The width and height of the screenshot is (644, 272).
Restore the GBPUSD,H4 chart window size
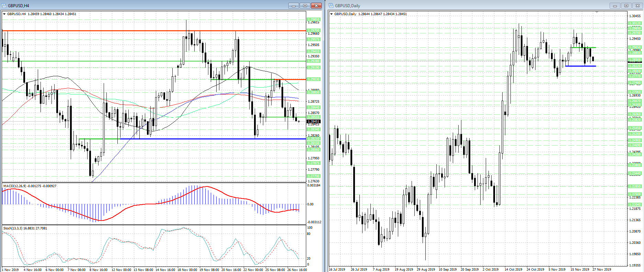tap(304, 5)
